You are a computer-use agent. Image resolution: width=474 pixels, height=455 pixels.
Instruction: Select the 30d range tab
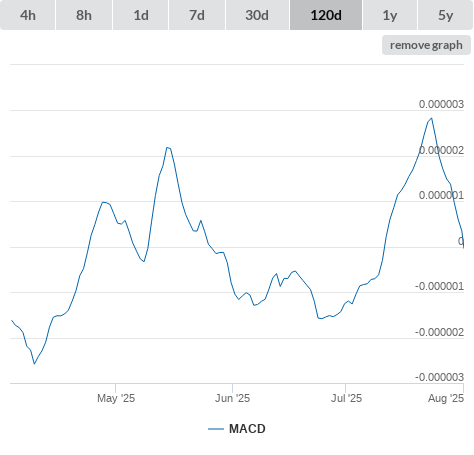(x=257, y=15)
